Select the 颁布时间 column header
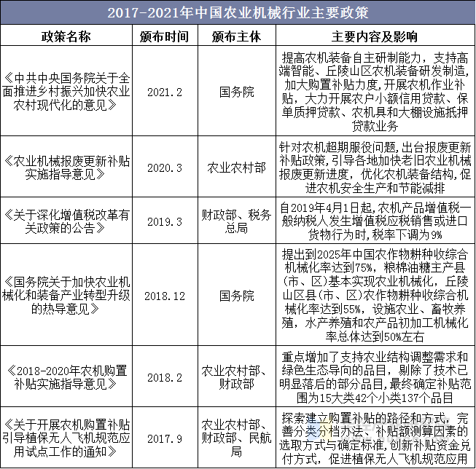The width and height of the screenshot is (476, 469). pos(165,36)
